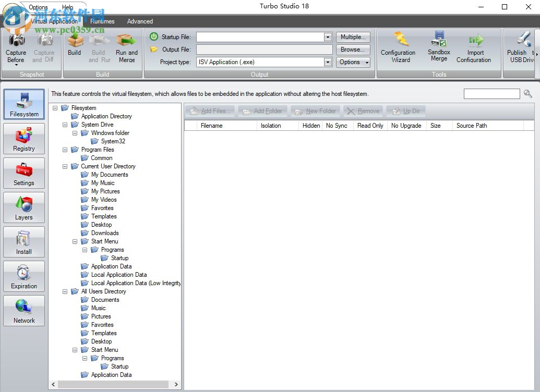Open the Registry panel from the sidebar

(x=24, y=139)
